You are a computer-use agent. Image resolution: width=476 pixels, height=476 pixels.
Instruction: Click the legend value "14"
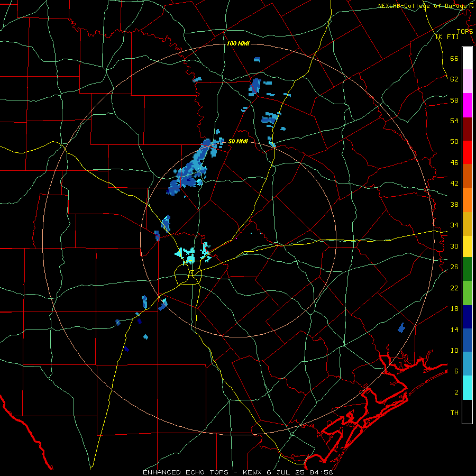coord(454,329)
